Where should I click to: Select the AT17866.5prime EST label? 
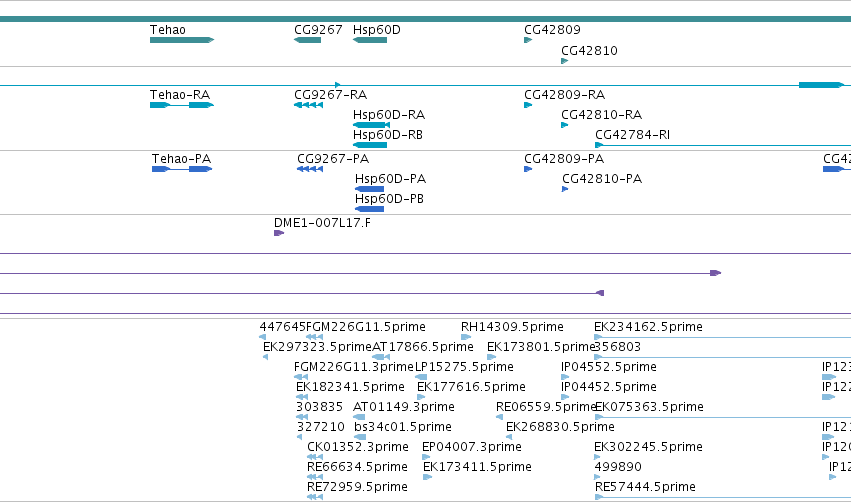pyautogui.click(x=423, y=347)
